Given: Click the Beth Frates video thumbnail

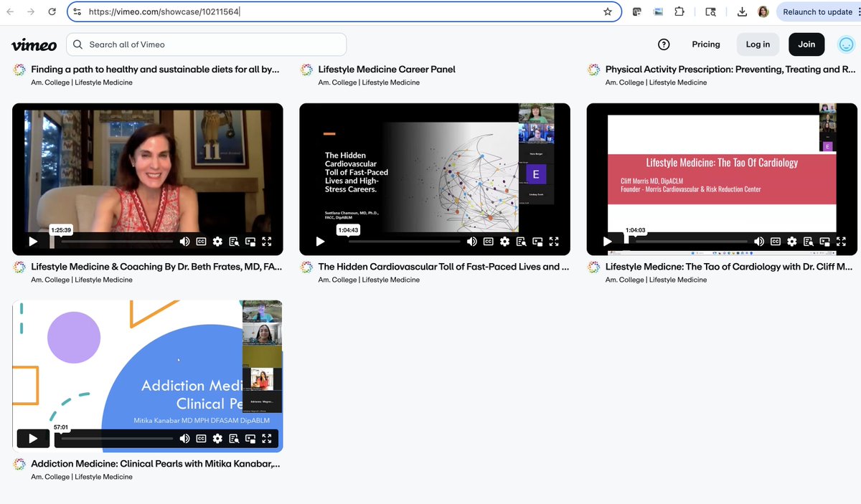Looking at the screenshot, I should point(148,179).
